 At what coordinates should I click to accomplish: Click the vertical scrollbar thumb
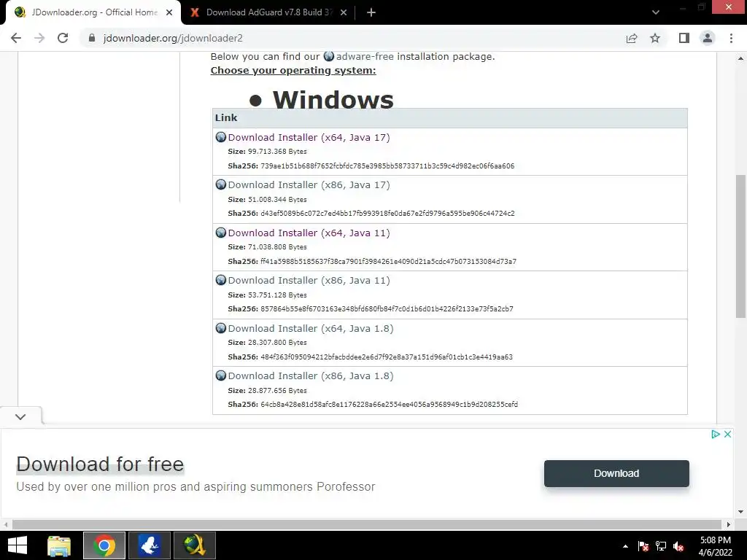click(740, 246)
